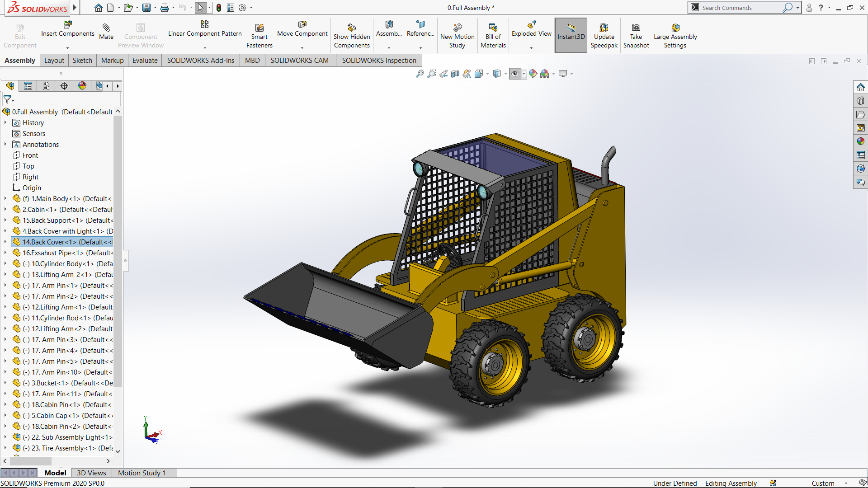Toggle the Select cursor tool
The height and width of the screenshot is (488, 868).
click(x=201, y=8)
